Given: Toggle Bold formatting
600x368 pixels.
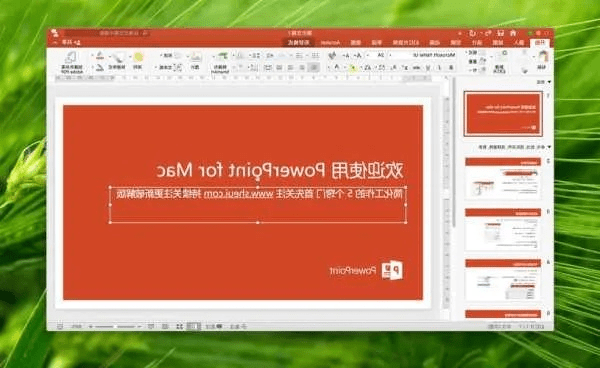Looking at the screenshot, I should pos(451,67).
